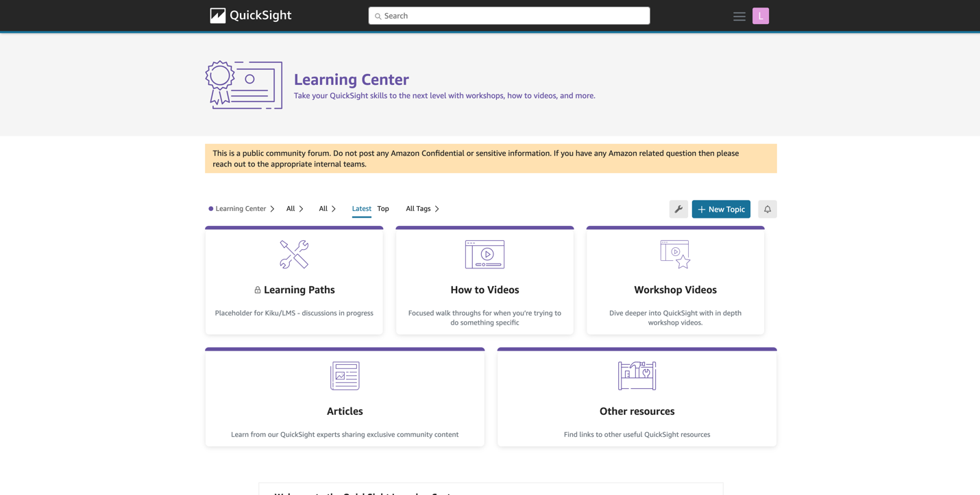Screen dimensions: 980x495
Task: Expand the first All subcategory dropdown
Action: click(x=295, y=209)
